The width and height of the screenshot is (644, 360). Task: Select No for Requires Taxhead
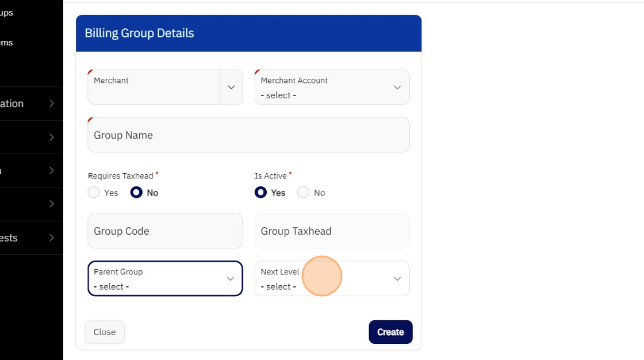tap(136, 193)
